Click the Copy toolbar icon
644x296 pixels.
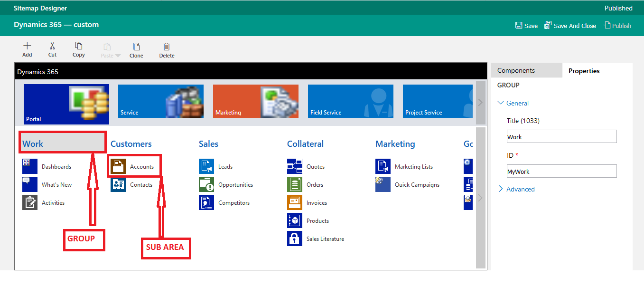[x=79, y=46]
